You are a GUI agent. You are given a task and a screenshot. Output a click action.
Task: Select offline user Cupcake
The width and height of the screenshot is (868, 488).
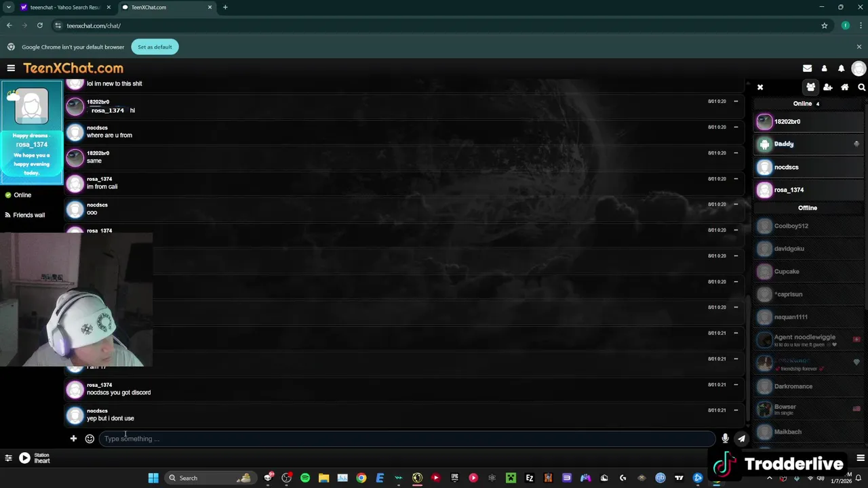[x=809, y=271]
